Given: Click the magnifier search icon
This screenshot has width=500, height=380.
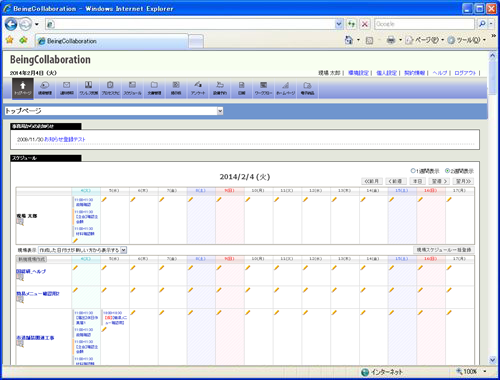Looking at the screenshot, I should coord(482,24).
